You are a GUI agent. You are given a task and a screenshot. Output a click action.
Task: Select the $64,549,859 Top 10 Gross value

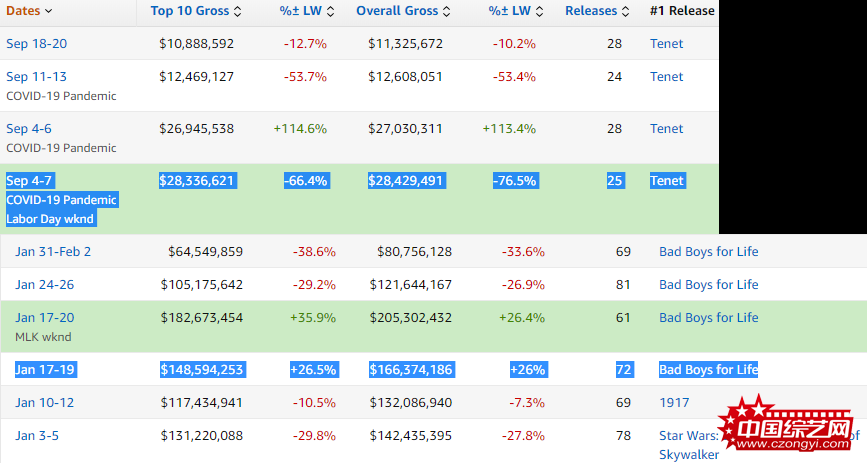[x=205, y=252]
